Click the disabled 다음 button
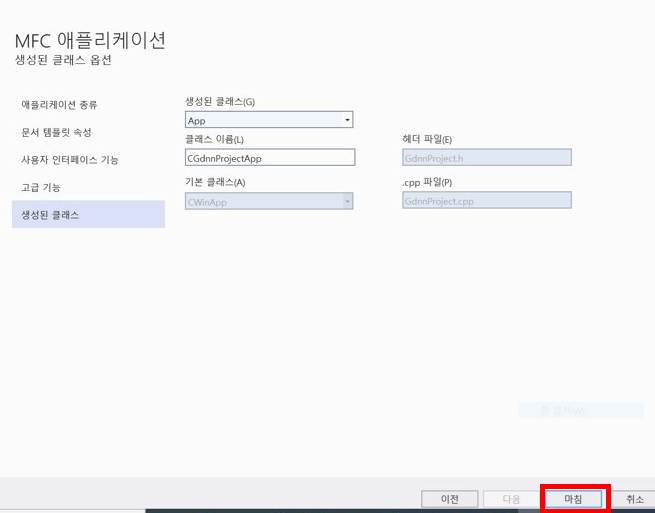This screenshot has width=655, height=513. click(x=511, y=499)
